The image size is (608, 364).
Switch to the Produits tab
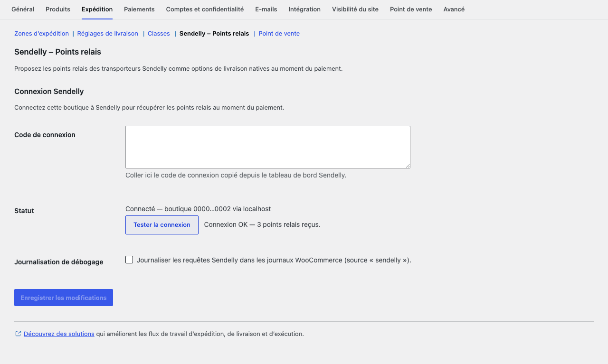point(58,9)
